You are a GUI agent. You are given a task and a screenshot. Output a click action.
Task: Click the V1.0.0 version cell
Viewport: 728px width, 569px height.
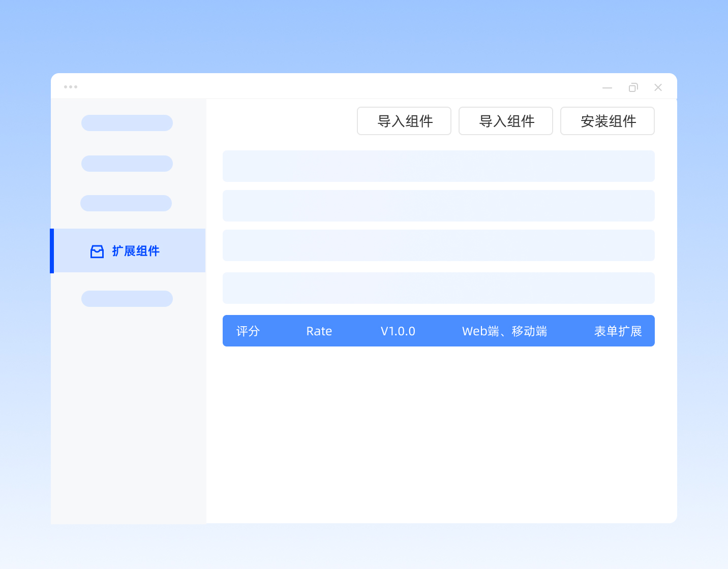(x=398, y=331)
